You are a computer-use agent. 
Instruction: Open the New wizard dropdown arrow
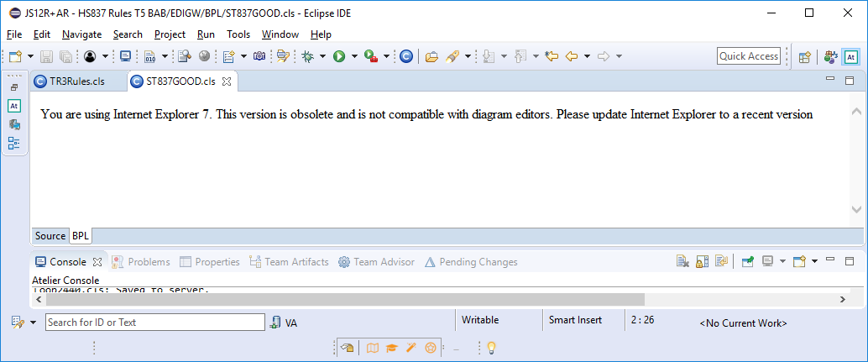(30, 56)
